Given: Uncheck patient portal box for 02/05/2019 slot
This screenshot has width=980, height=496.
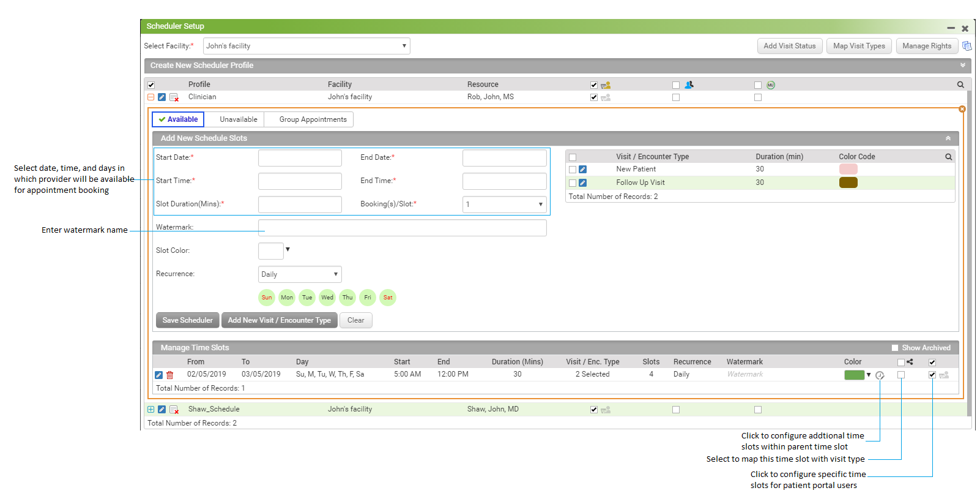Looking at the screenshot, I should point(932,375).
